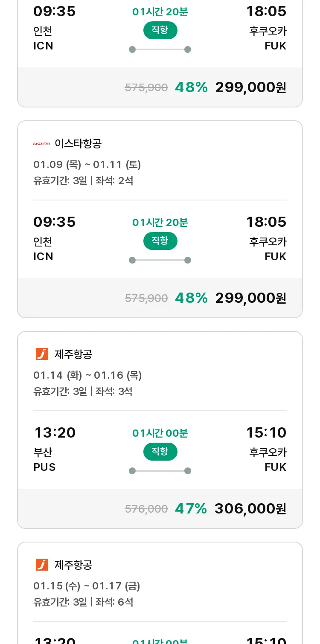Screen dimensions: 320x644
Task: Tap the Eastar Jet airline logo
Action: pos(42,144)
